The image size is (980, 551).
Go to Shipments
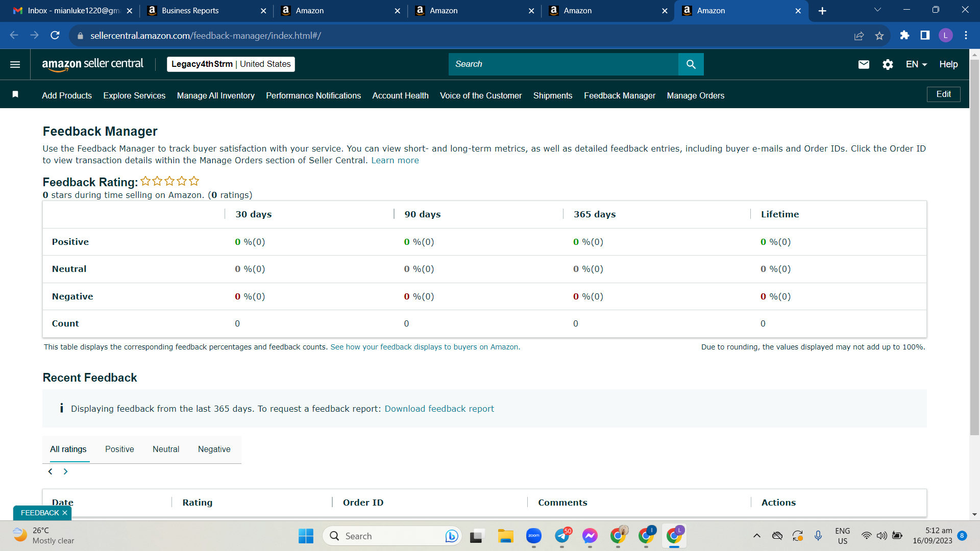pos(553,95)
